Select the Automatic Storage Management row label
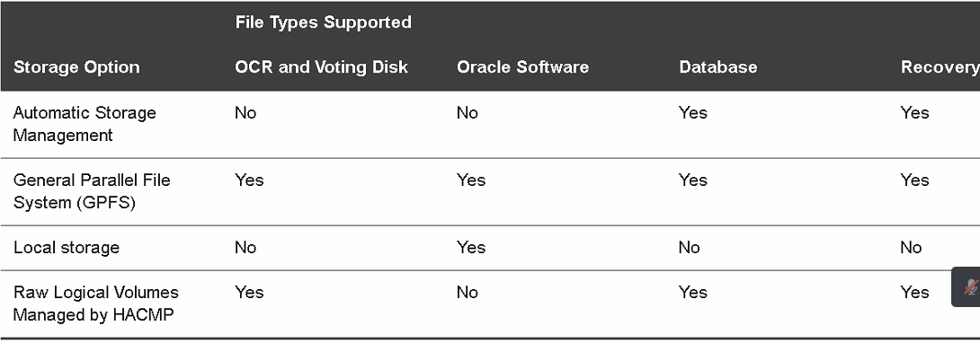This screenshot has width=980, height=343. pos(85,124)
